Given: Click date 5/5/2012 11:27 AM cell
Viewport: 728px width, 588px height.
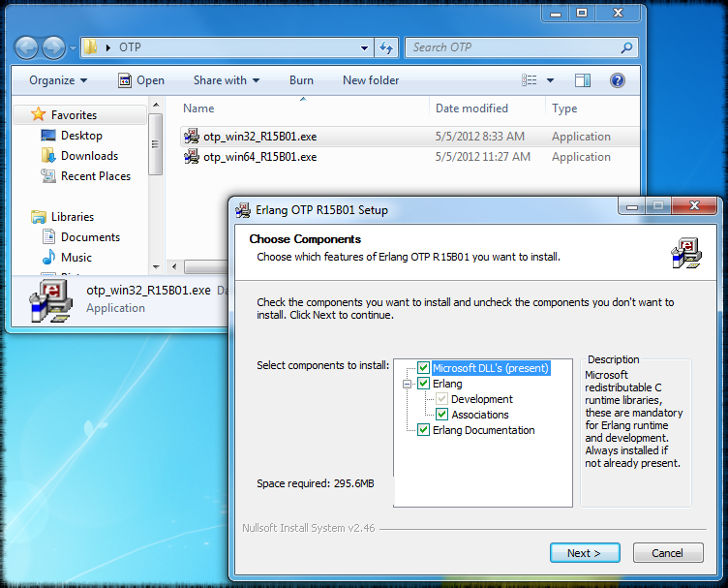Looking at the screenshot, I should click(482, 157).
